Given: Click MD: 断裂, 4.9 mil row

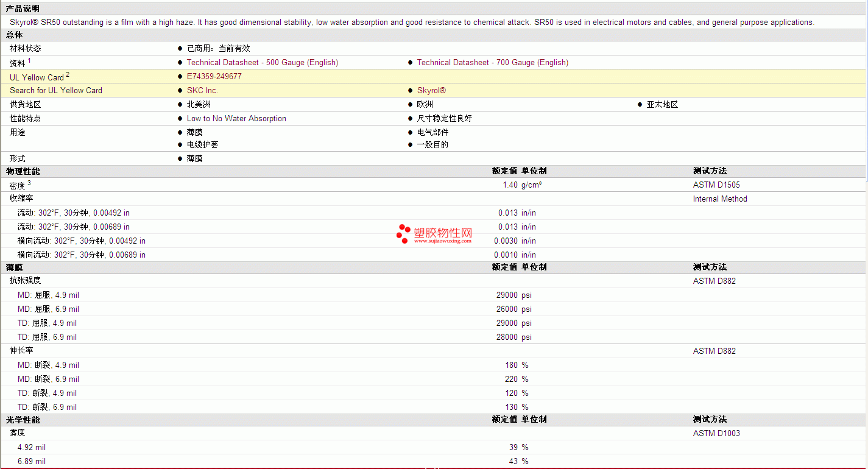Looking at the screenshot, I should 432,365.
